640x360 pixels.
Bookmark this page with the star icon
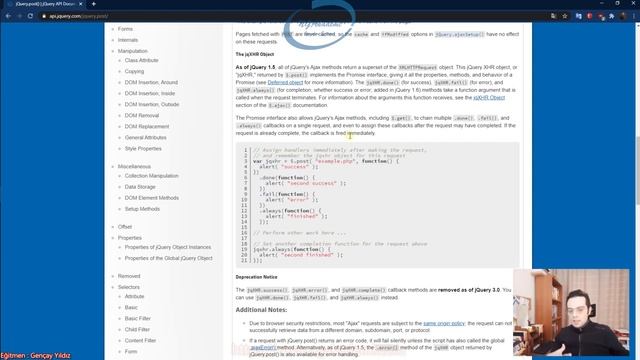[x=565, y=16]
